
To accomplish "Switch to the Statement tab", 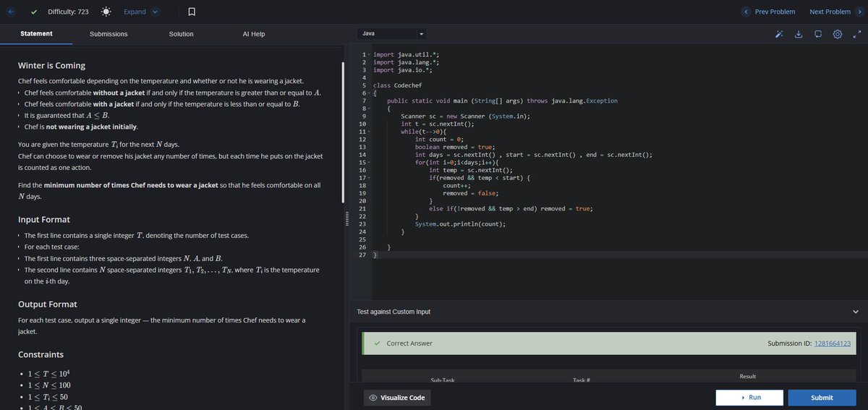I will coord(36,34).
